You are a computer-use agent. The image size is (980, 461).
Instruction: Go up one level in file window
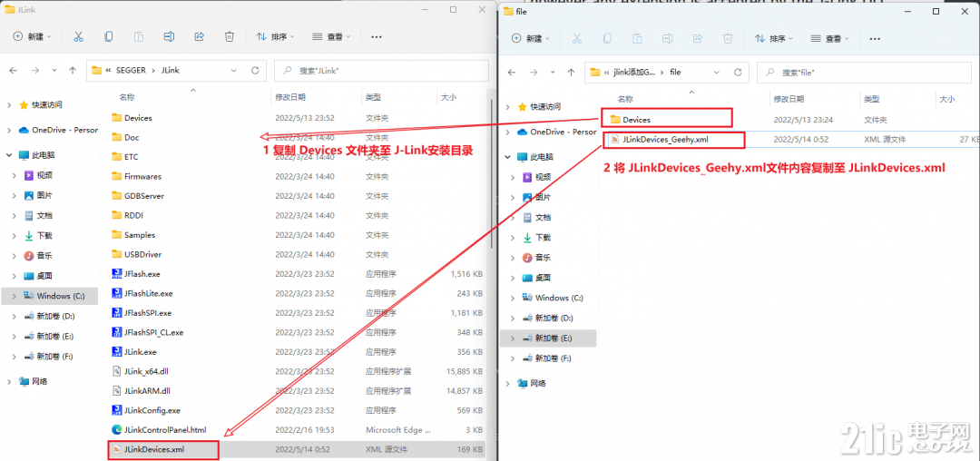tap(571, 73)
